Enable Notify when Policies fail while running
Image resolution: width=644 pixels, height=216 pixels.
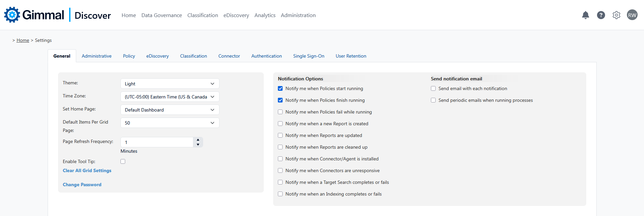click(x=280, y=112)
